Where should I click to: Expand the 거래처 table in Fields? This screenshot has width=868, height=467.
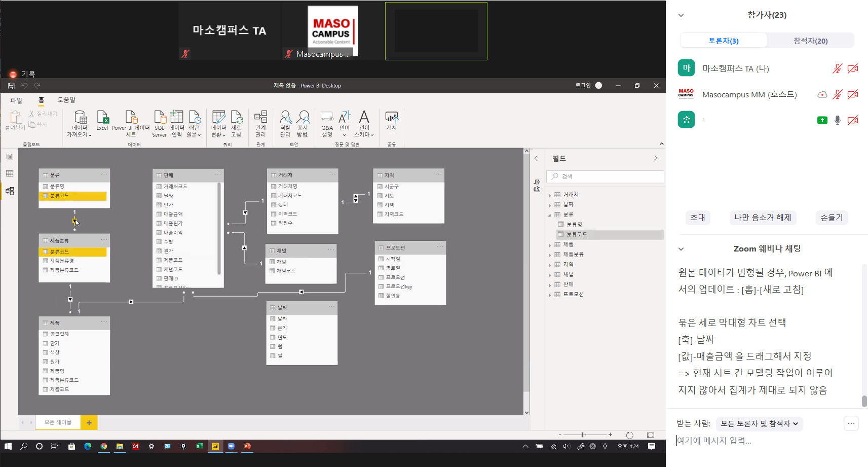(550, 195)
